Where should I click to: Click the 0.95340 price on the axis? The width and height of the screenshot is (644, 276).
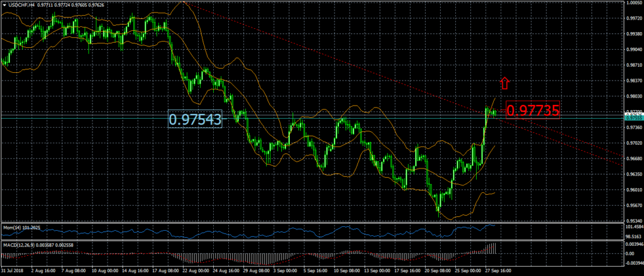click(x=634, y=221)
